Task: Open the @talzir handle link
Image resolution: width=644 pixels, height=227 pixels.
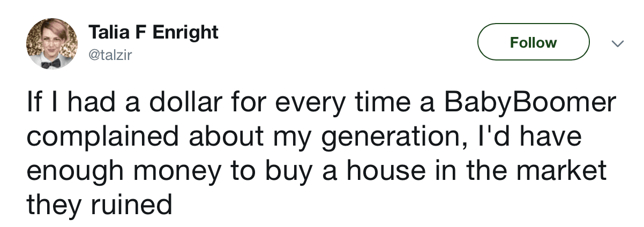Action: tap(109, 54)
